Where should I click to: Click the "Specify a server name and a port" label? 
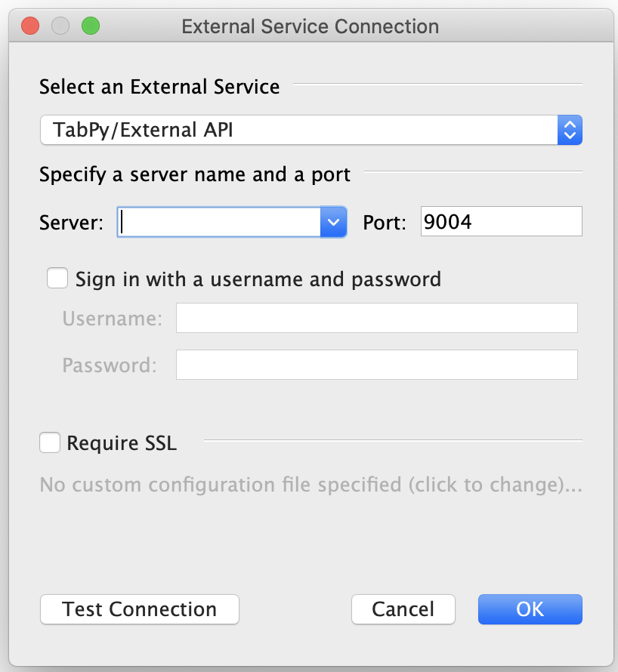click(x=195, y=175)
